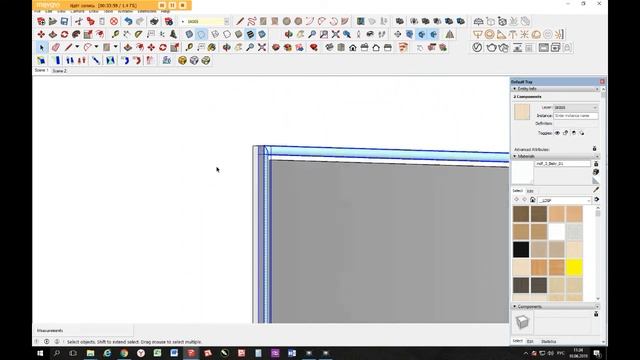The height and width of the screenshot is (360, 640).
Task: Switch to Hidden Line face style
Action: [227, 35]
